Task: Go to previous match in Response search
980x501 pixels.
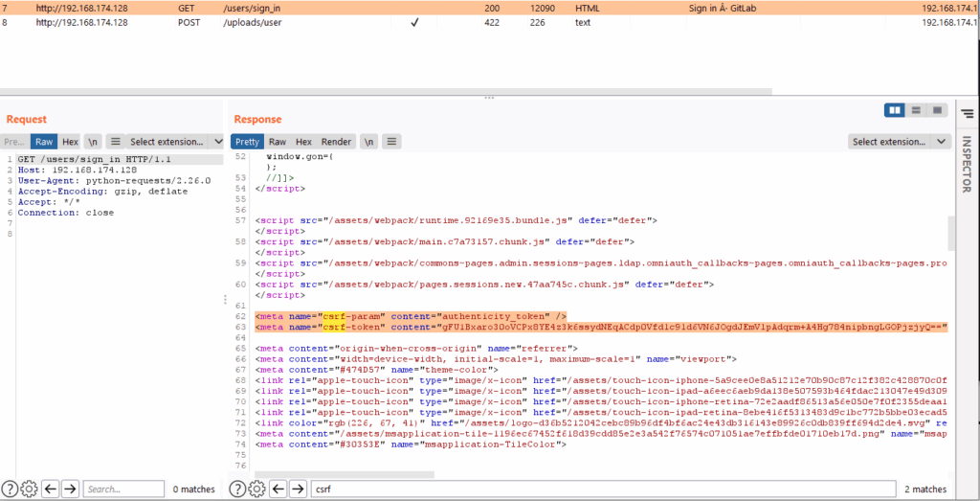Action: tap(279, 489)
